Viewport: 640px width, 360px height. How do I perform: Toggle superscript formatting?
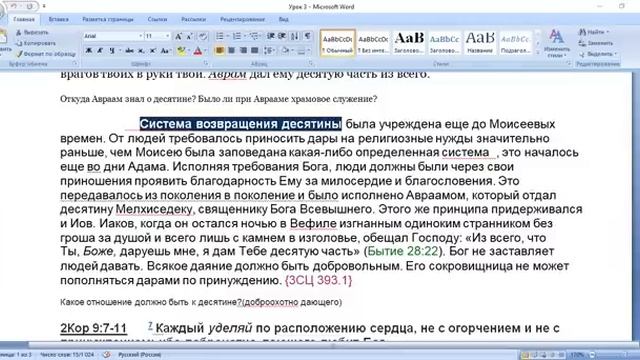[x=152, y=51]
